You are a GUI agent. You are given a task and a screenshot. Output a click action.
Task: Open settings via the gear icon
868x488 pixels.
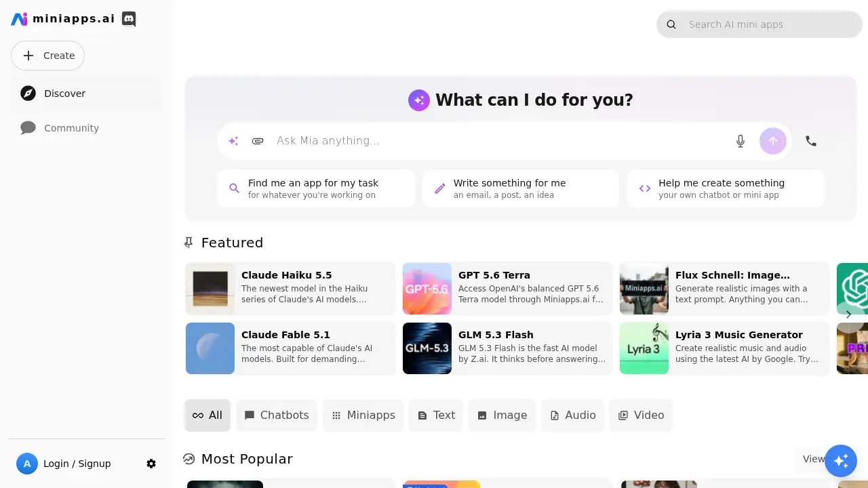pos(151,464)
